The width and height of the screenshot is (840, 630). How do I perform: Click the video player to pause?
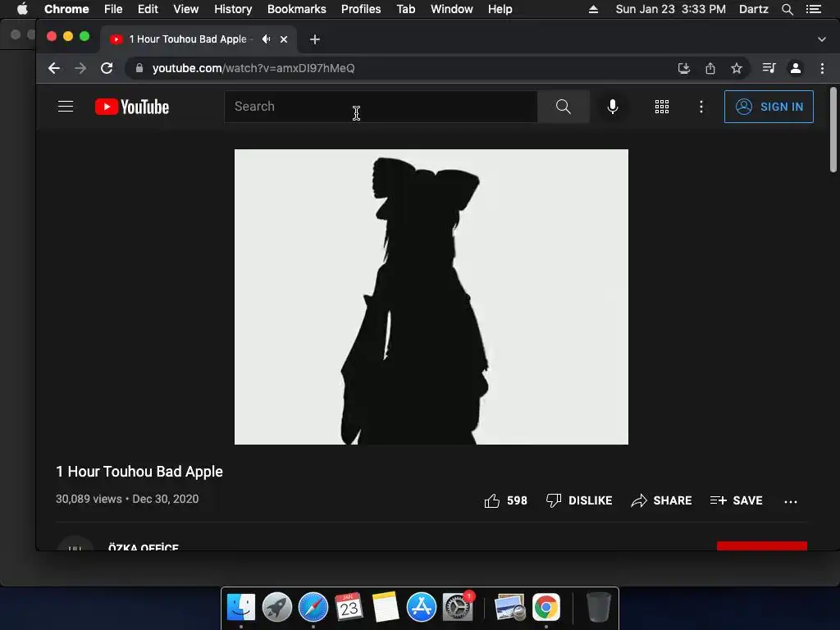[431, 297]
